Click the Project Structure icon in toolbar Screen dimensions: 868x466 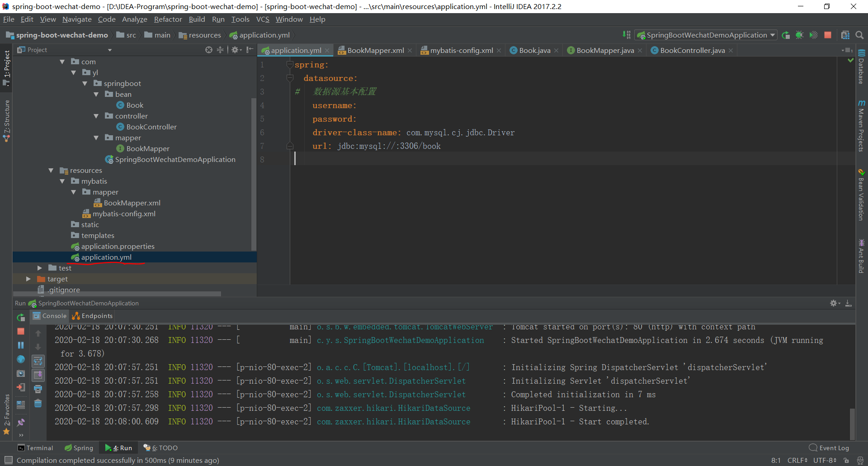(845, 35)
